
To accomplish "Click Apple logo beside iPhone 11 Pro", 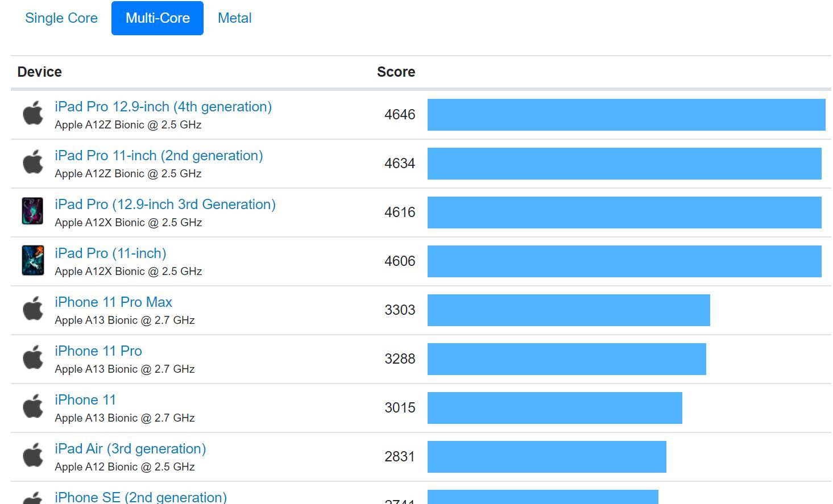I will coord(33,357).
